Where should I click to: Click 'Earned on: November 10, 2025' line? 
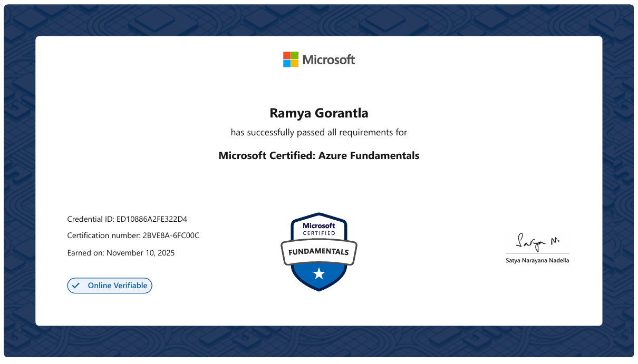121,253
